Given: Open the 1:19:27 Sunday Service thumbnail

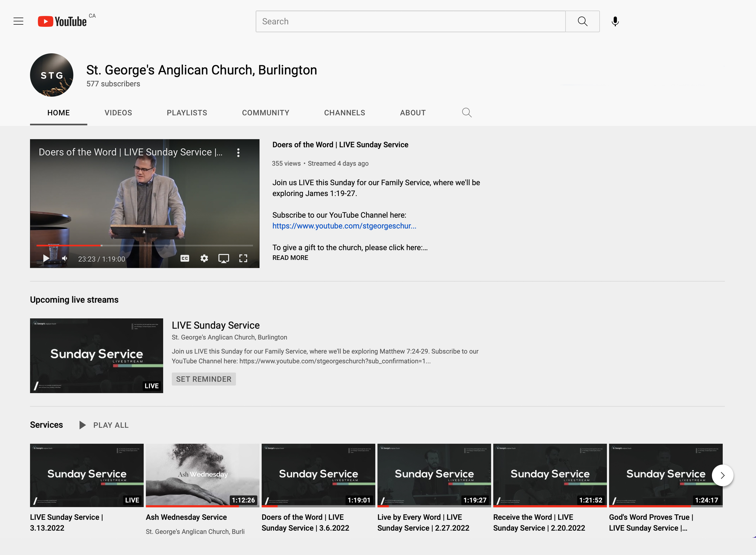Looking at the screenshot, I should pos(434,475).
